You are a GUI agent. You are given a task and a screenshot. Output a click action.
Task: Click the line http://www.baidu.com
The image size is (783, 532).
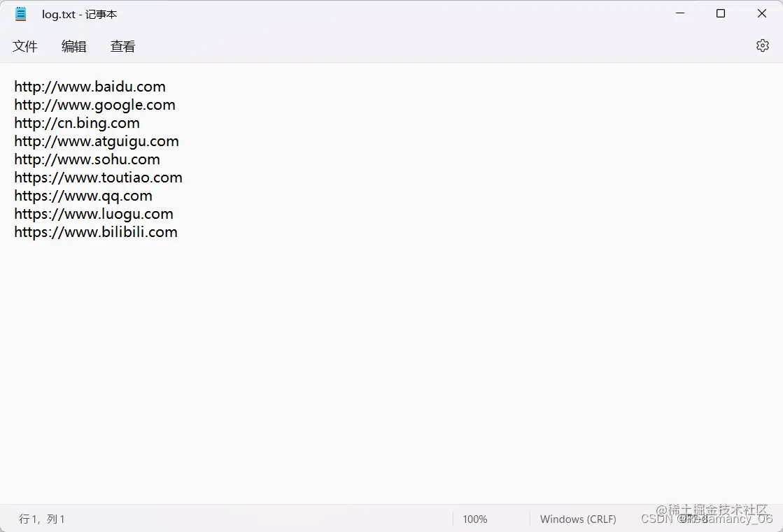[90, 87]
